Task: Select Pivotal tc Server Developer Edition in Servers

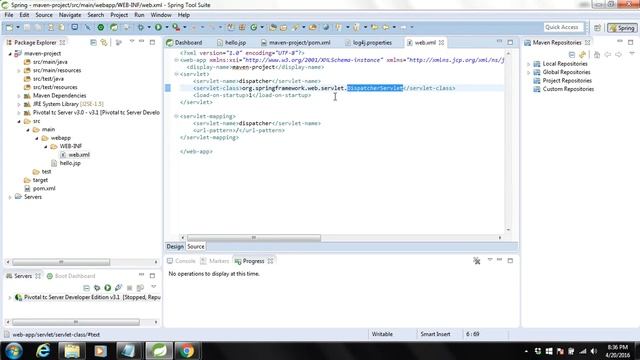Action: pyautogui.click(x=87, y=297)
